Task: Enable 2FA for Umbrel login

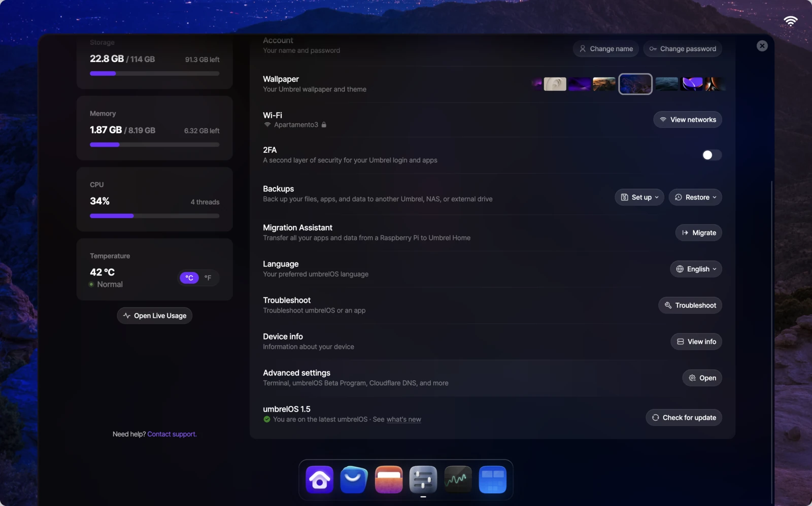Action: [x=711, y=155]
